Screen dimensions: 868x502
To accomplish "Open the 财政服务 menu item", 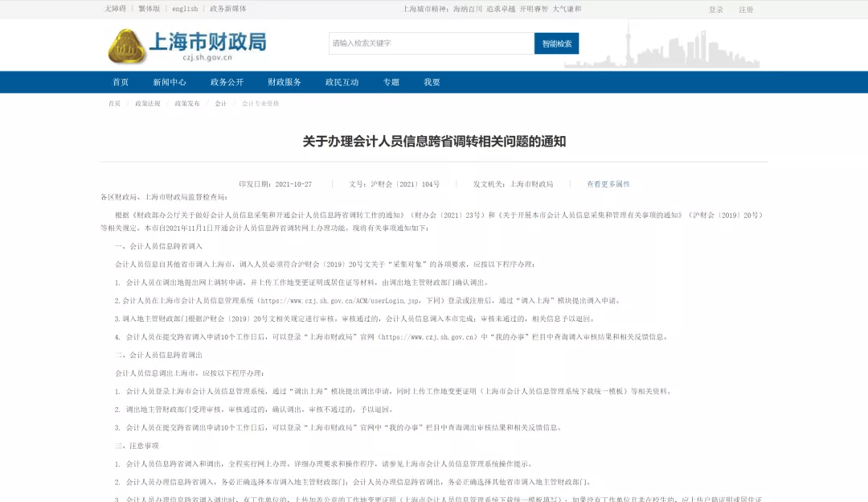I will (285, 82).
